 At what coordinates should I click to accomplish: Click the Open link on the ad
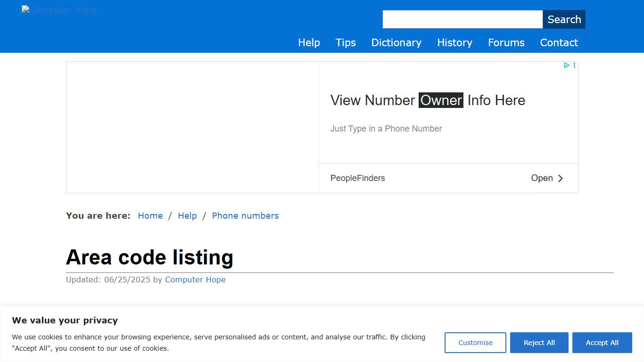pyautogui.click(x=542, y=178)
